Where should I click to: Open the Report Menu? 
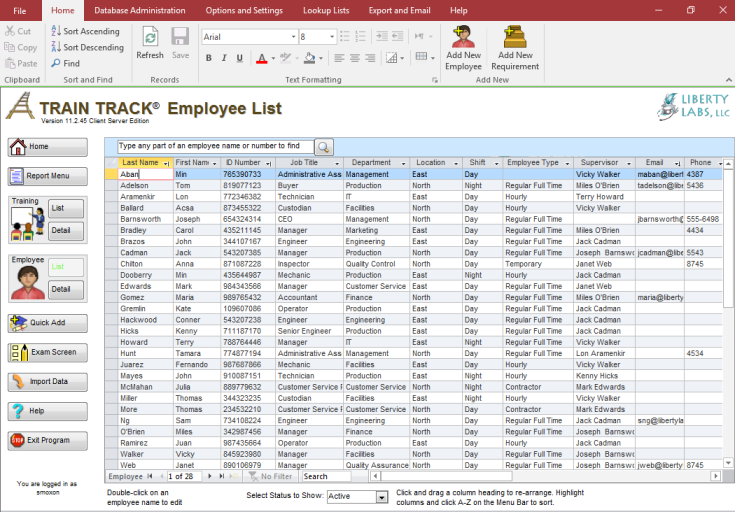point(48,176)
